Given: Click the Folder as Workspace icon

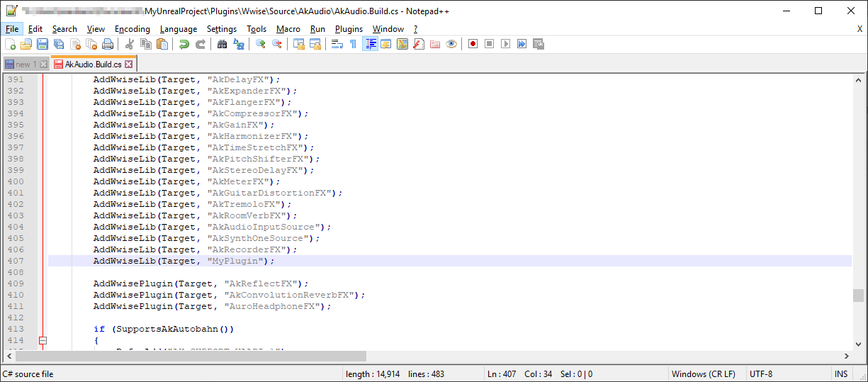Looking at the screenshot, I should point(435,44).
